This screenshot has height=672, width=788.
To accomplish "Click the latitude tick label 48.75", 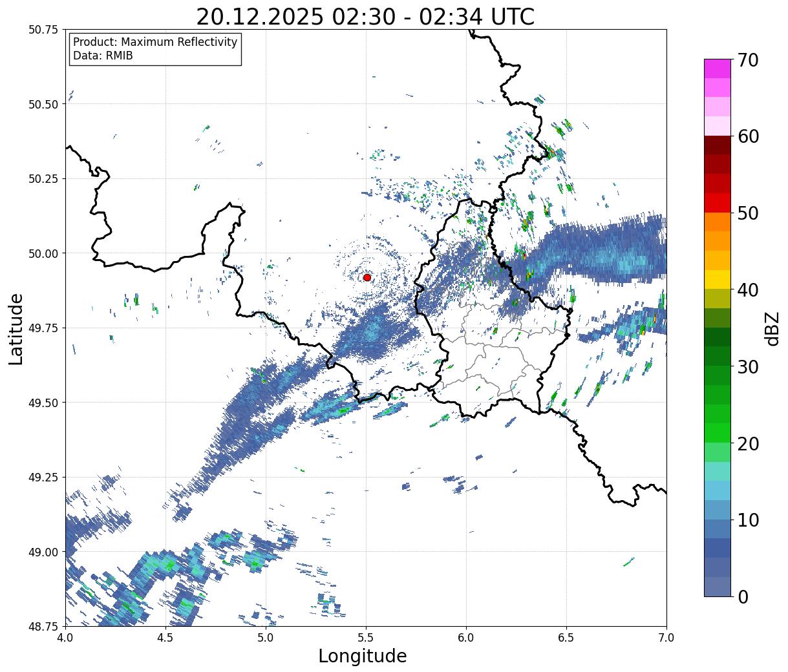I will tap(43, 627).
